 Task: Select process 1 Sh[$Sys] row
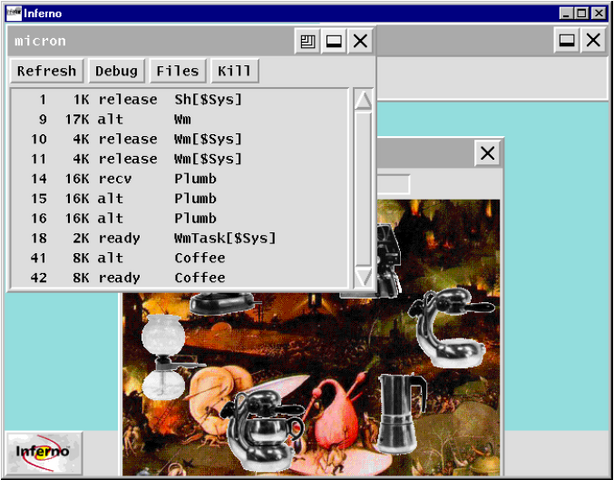tap(179, 99)
